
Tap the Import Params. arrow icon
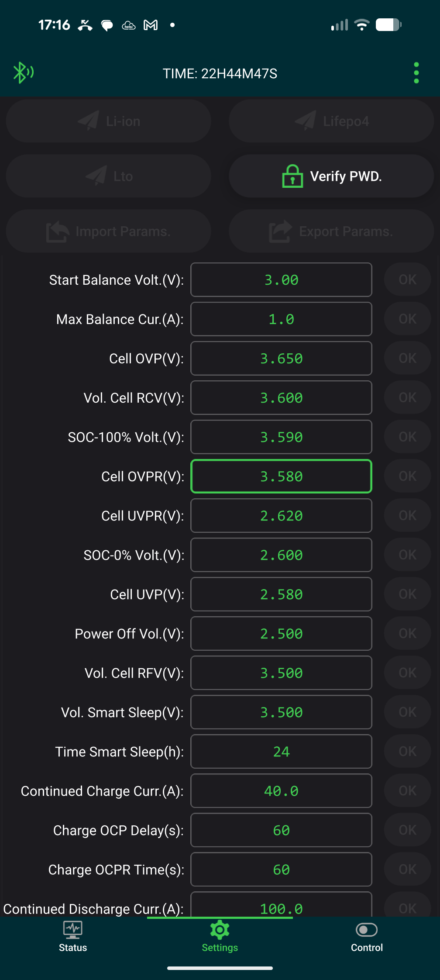58,231
